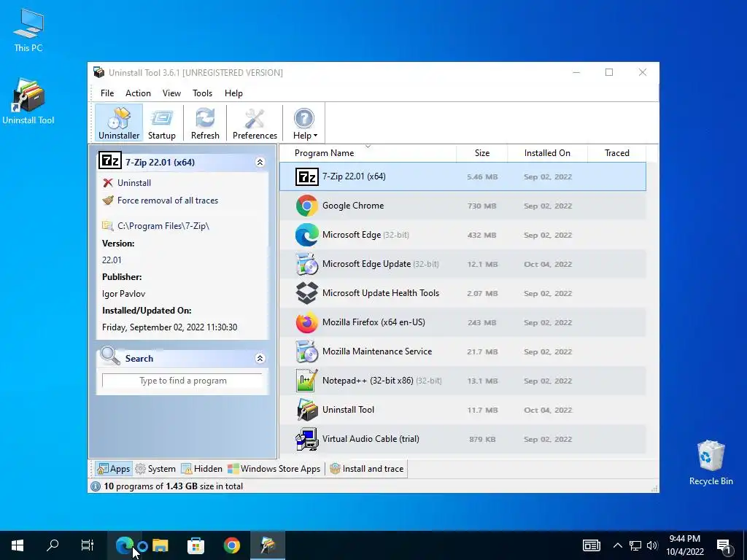
Task: Select the Uninstall Tool desktop shortcut
Action: click(x=28, y=101)
